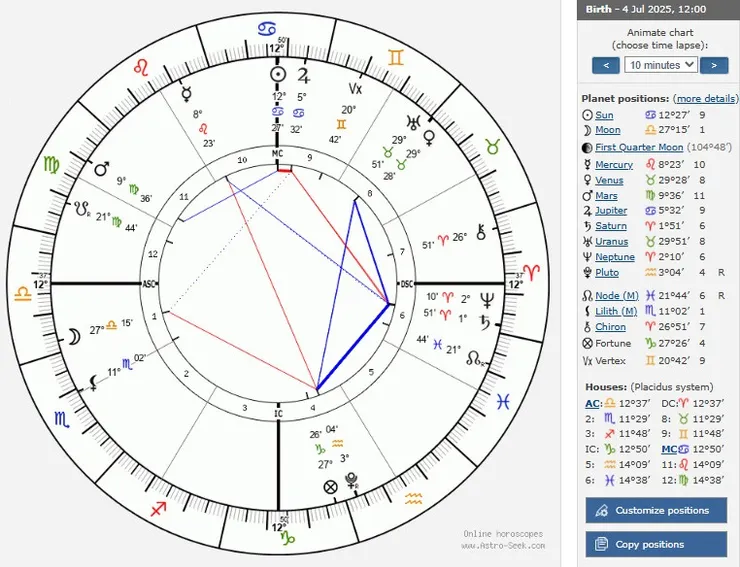Open the Mars link in planet list

point(606,195)
